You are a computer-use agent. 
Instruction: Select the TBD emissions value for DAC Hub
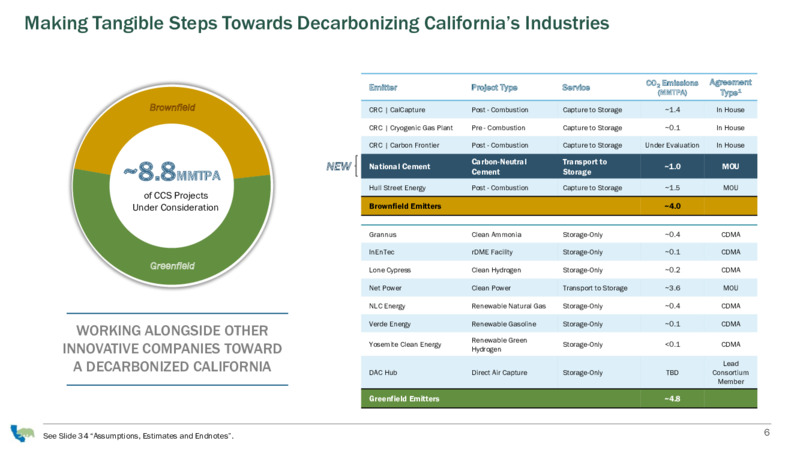point(672,372)
